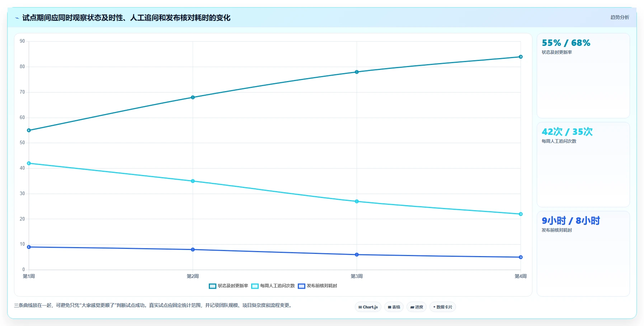This screenshot has height=326, width=644.
Task: Click the 状态及时更新率 card caption
Action: click(557, 52)
